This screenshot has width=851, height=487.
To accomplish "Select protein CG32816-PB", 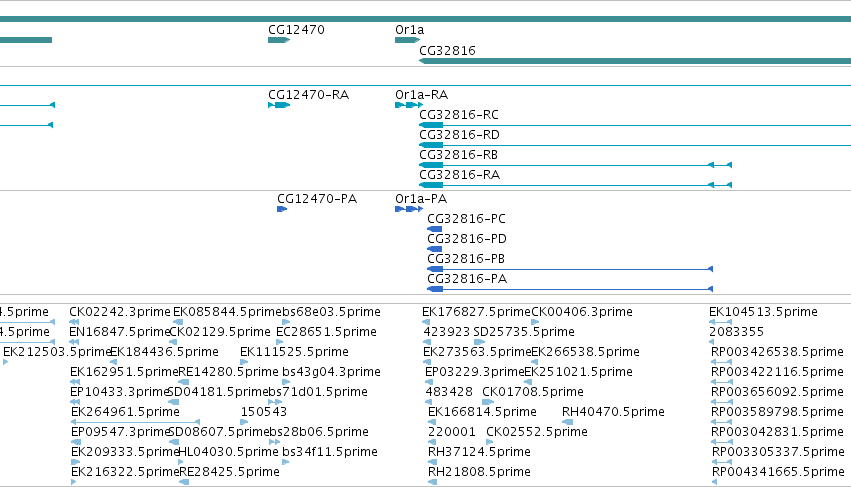I will (466, 259).
